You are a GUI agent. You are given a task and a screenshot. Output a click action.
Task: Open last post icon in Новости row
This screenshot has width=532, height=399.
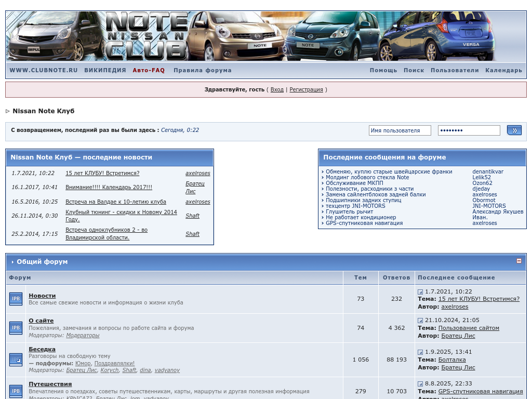420,292
